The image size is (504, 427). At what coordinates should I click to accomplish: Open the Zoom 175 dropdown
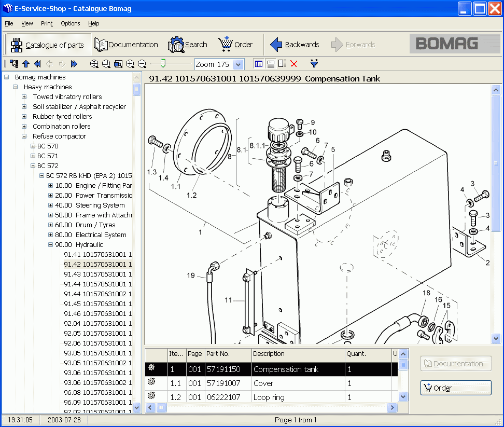pos(238,64)
